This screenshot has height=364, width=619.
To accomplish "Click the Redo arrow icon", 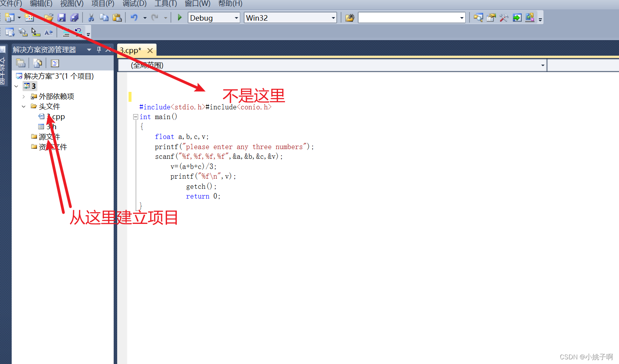I will click(x=155, y=18).
